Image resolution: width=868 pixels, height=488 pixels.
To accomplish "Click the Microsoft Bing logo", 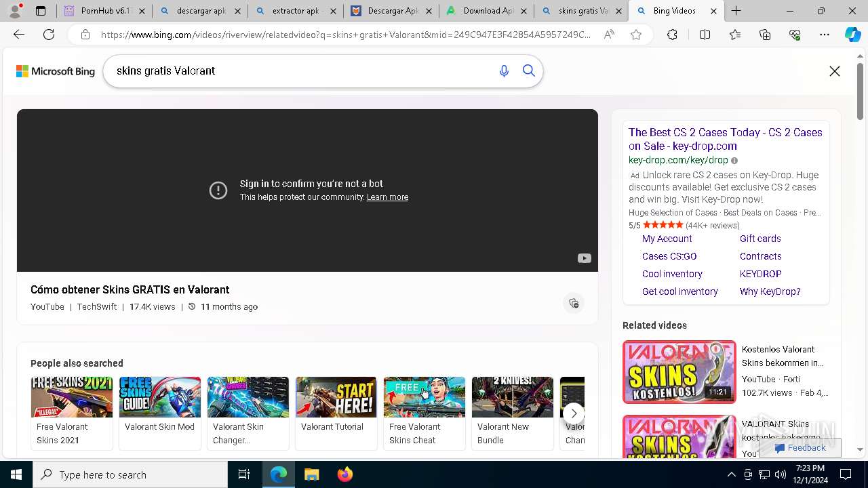I will pyautogui.click(x=56, y=71).
